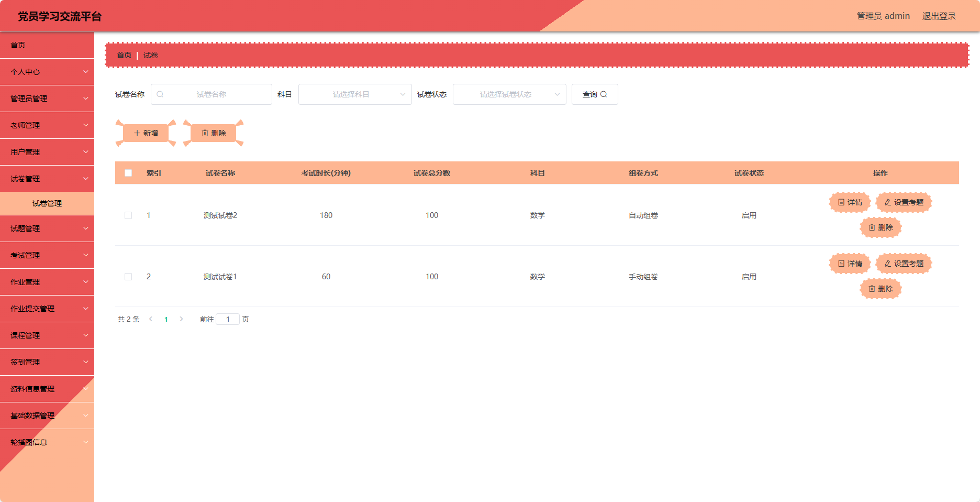Expand 个人中心 sidebar menu

[47, 72]
